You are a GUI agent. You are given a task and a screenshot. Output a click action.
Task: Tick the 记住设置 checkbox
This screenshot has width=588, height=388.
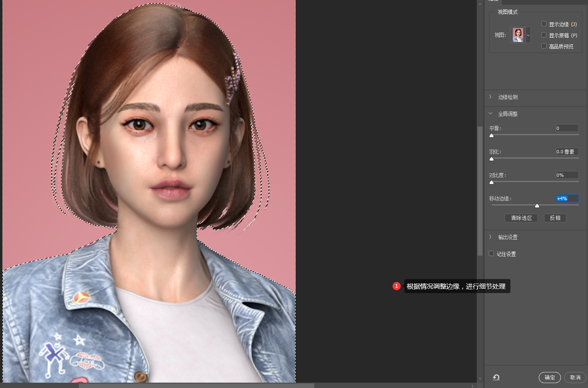tap(491, 254)
